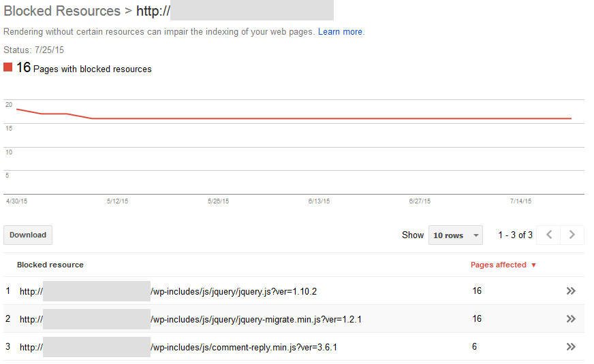Open the Learn more link

340,32
